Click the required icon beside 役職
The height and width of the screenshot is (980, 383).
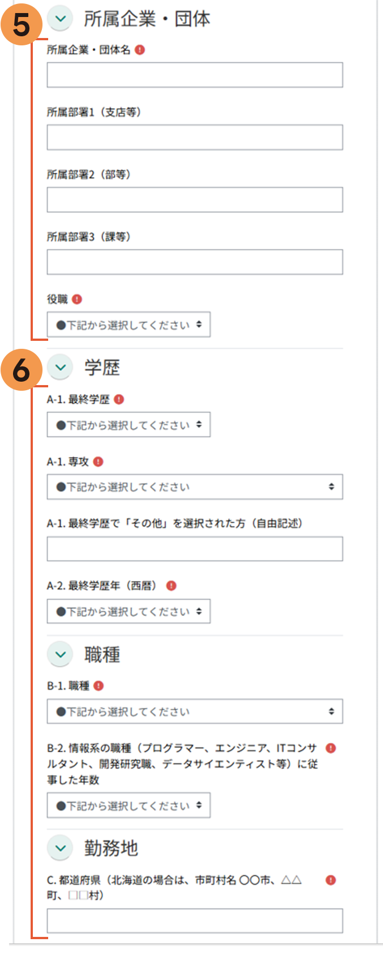pos(77,299)
